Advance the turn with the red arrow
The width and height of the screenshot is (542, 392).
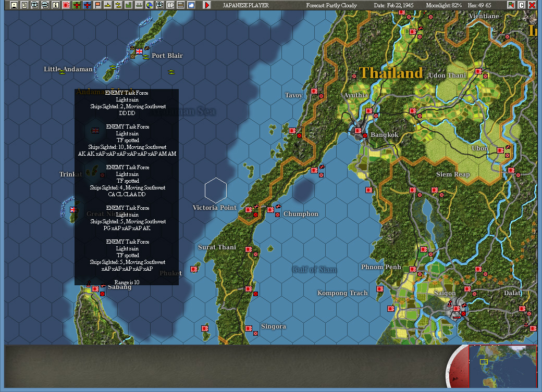coord(207,5)
